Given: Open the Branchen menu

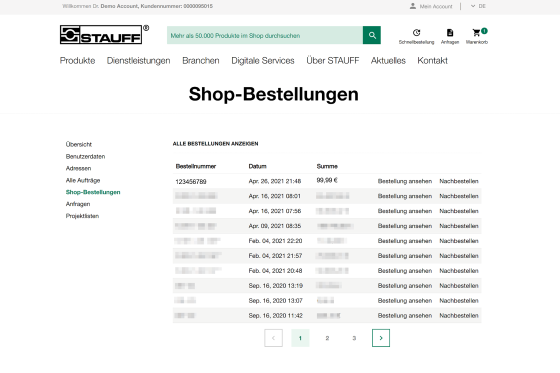Looking at the screenshot, I should coord(201,61).
